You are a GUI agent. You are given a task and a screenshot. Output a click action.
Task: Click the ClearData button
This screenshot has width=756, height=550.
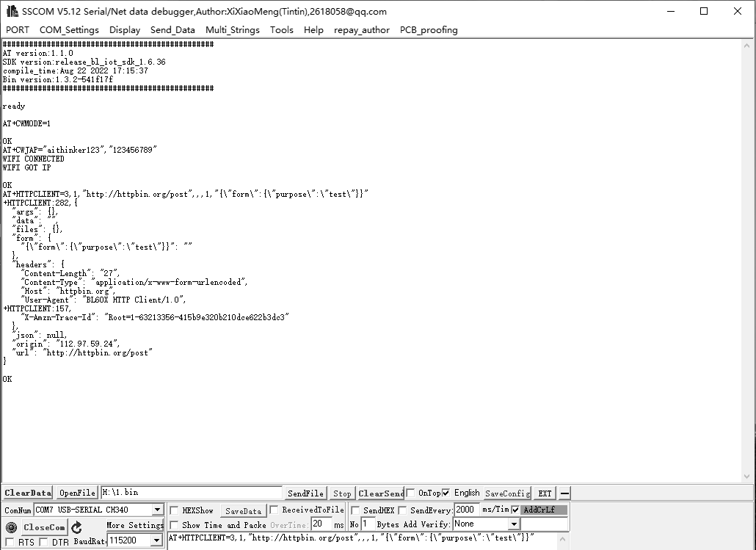[x=27, y=493]
